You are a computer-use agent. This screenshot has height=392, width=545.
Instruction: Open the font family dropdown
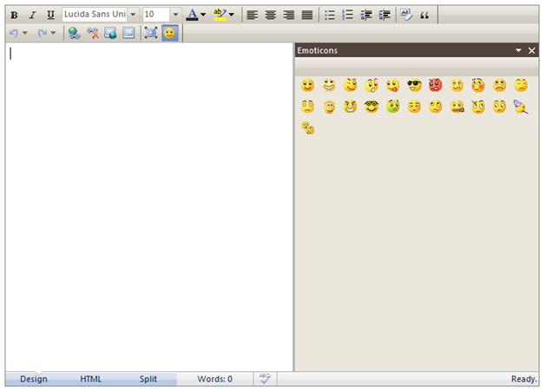pyautogui.click(x=134, y=15)
